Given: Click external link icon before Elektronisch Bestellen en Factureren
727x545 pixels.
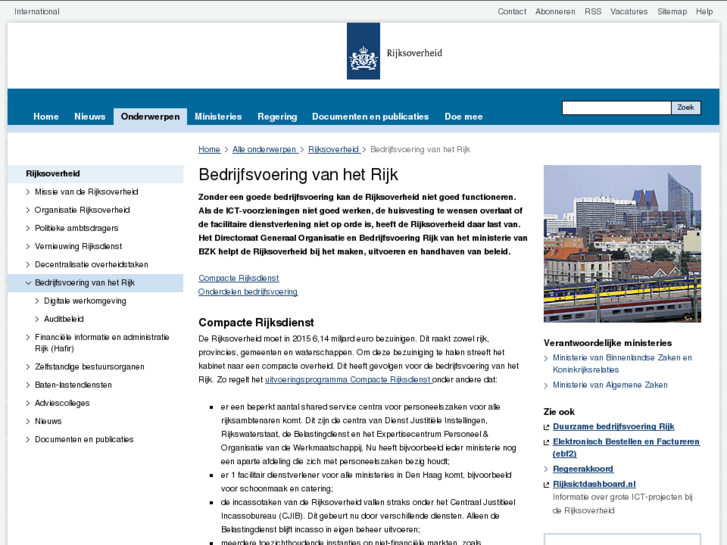Looking at the screenshot, I should click(x=546, y=442).
